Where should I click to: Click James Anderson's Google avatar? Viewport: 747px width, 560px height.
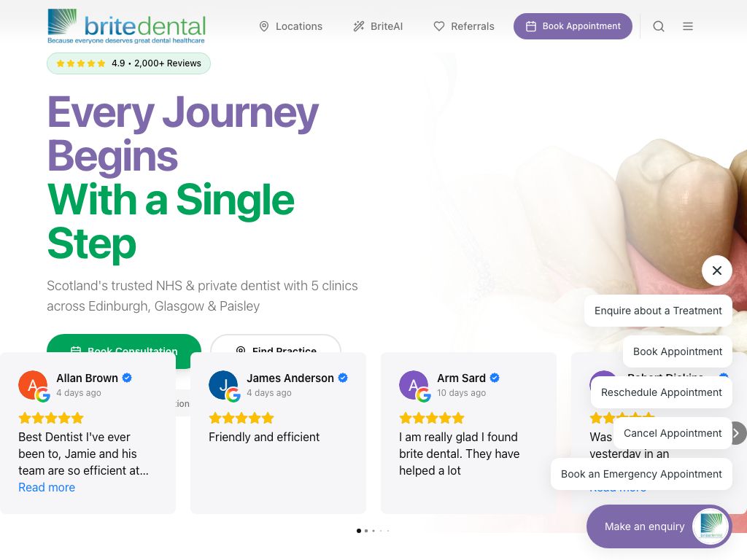coord(225,386)
